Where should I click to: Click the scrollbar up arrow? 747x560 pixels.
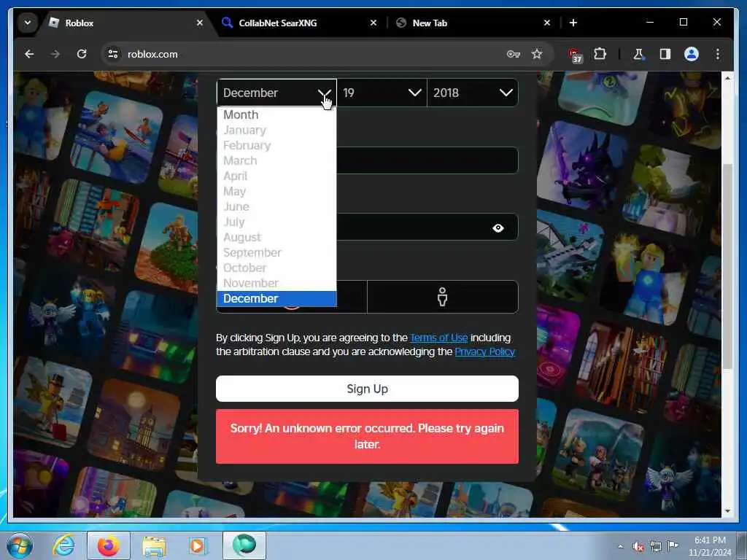click(x=727, y=78)
